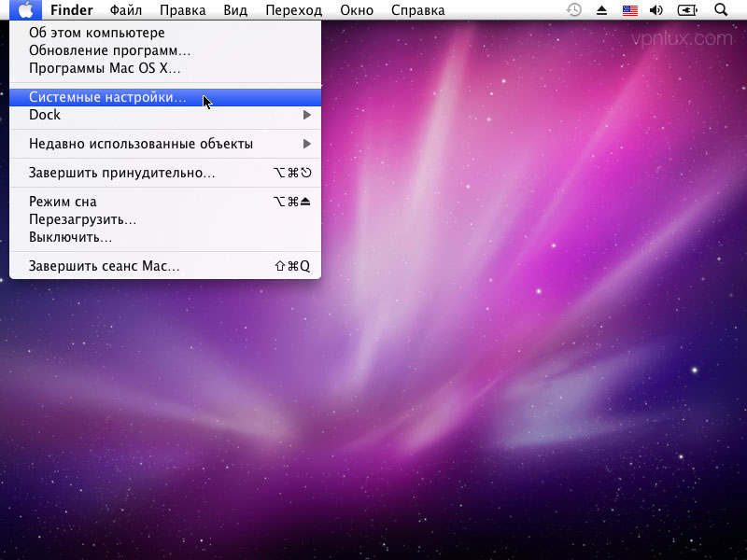Viewport: 747px width, 560px height.
Task: Open the Finder application menu
Action: [72, 10]
